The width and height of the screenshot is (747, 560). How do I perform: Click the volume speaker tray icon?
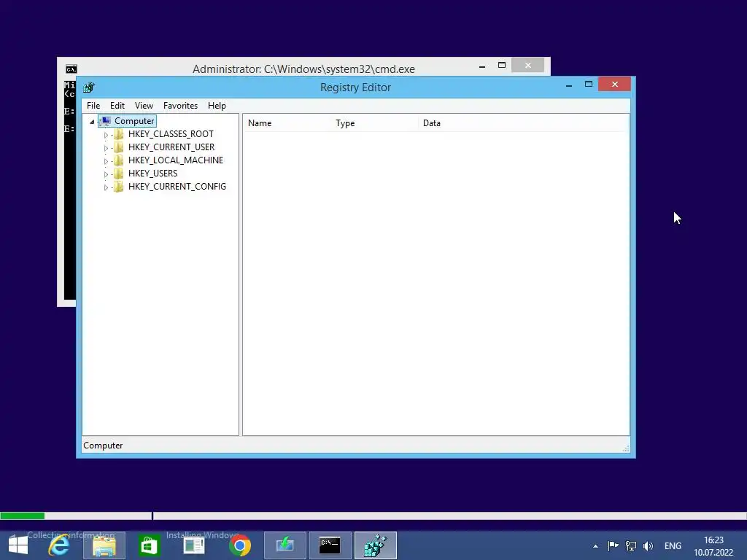[x=648, y=546]
